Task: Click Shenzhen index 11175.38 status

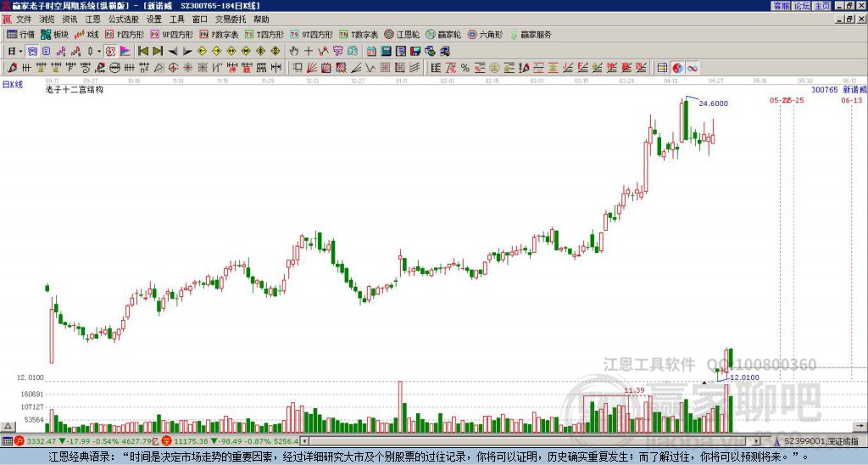Action: tap(191, 441)
